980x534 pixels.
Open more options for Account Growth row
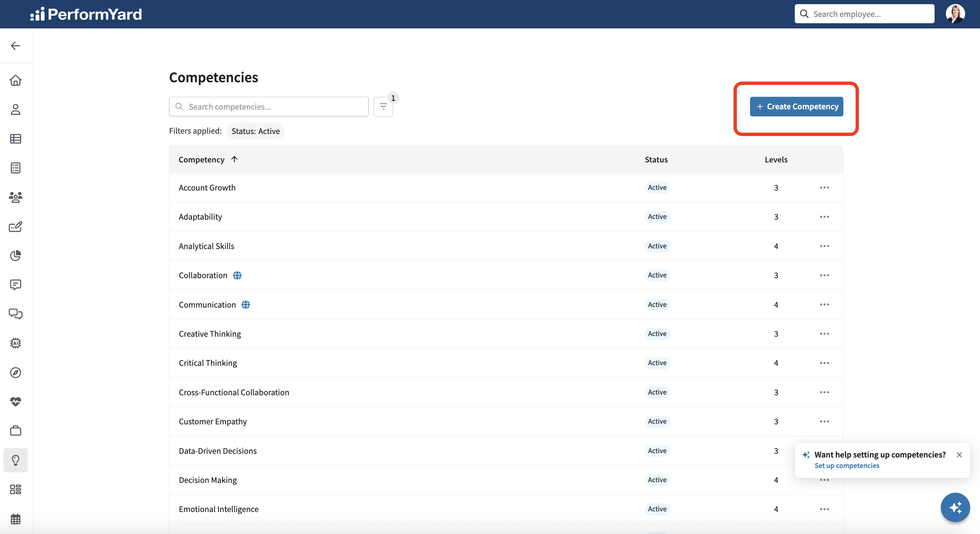[824, 187]
